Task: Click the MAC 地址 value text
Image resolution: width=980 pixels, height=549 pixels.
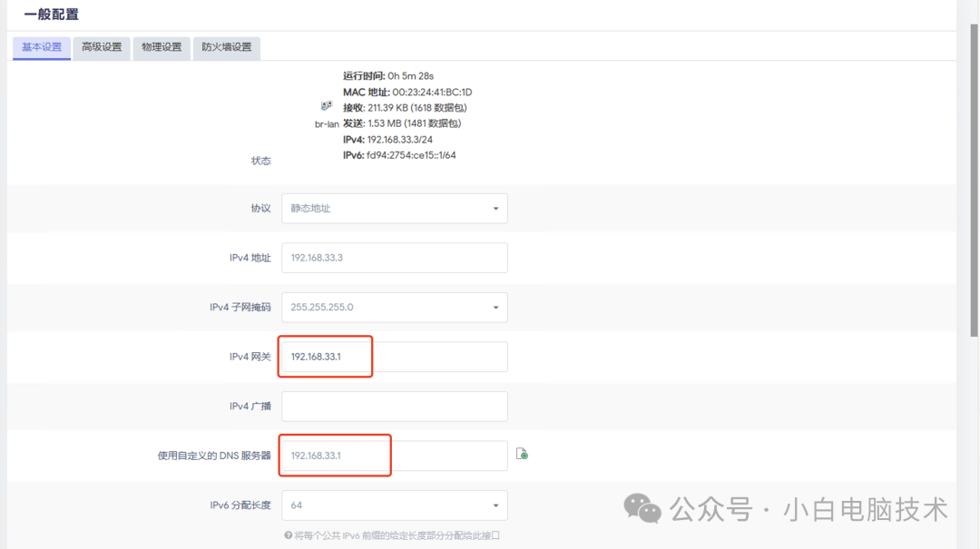Action: pyautogui.click(x=432, y=92)
